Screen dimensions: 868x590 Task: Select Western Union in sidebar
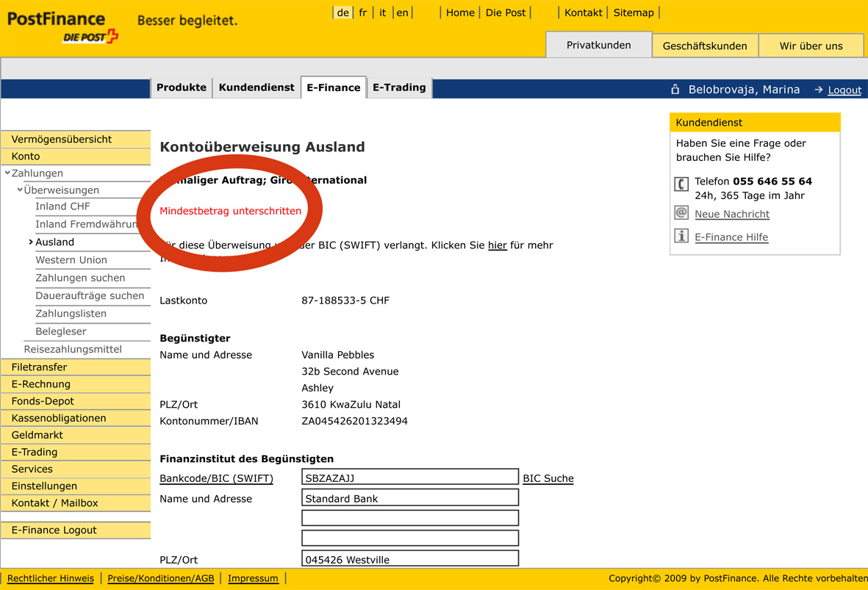pyautogui.click(x=71, y=259)
